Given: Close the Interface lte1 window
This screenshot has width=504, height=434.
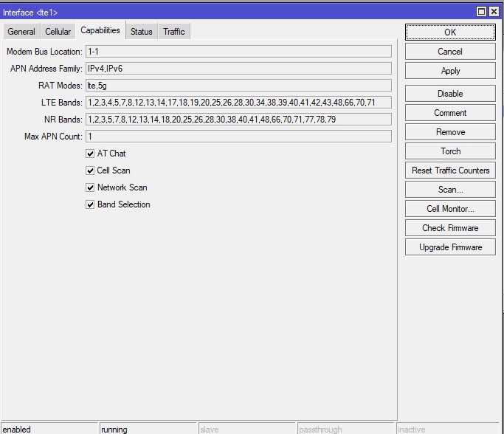Looking at the screenshot, I should 494,11.
